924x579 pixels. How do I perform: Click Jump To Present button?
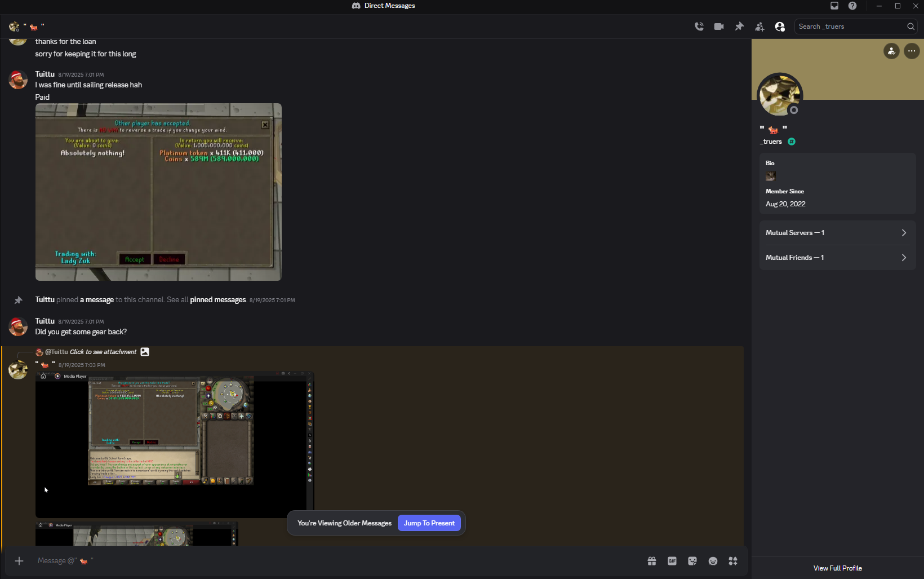pos(429,523)
